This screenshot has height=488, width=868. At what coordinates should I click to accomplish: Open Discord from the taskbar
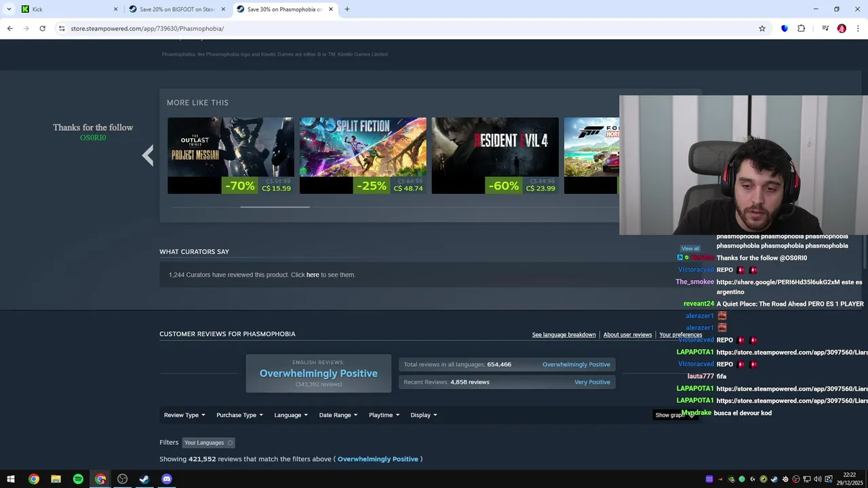[x=167, y=479]
